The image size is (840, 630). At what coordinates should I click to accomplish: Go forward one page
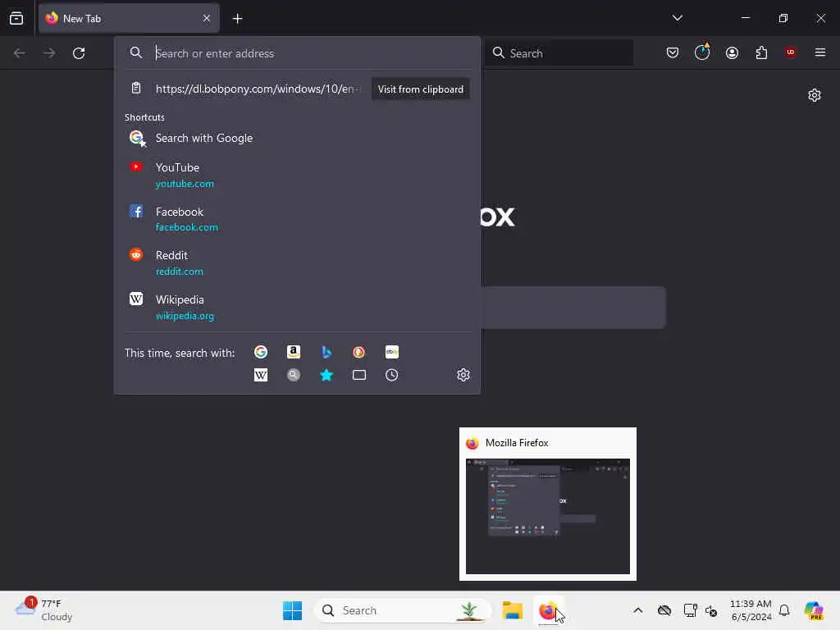[49, 53]
